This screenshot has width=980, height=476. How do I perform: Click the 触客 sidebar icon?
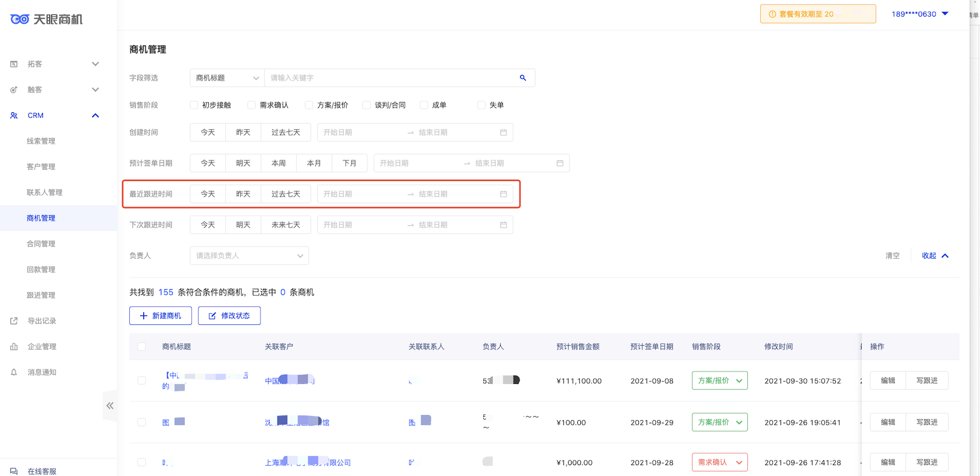click(x=14, y=90)
